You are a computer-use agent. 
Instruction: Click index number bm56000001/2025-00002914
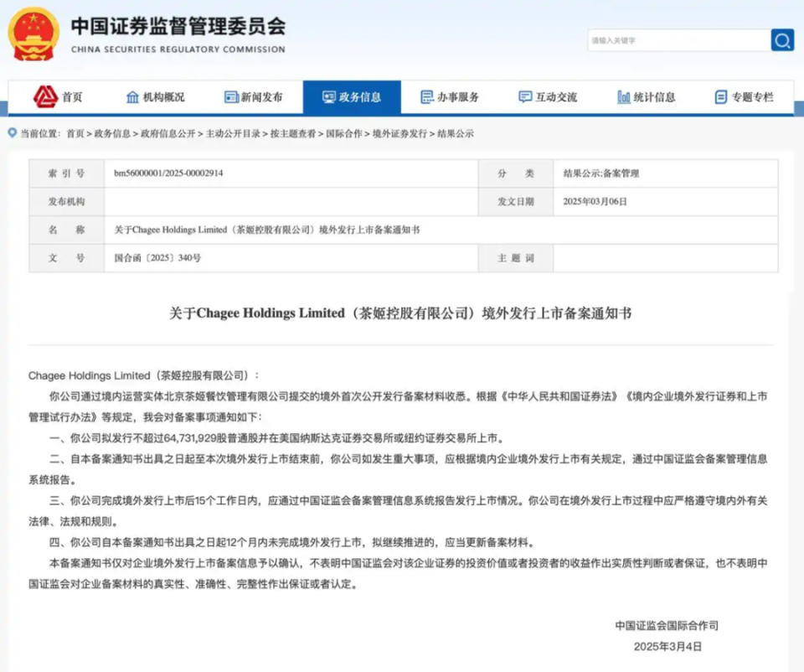pyautogui.click(x=168, y=173)
